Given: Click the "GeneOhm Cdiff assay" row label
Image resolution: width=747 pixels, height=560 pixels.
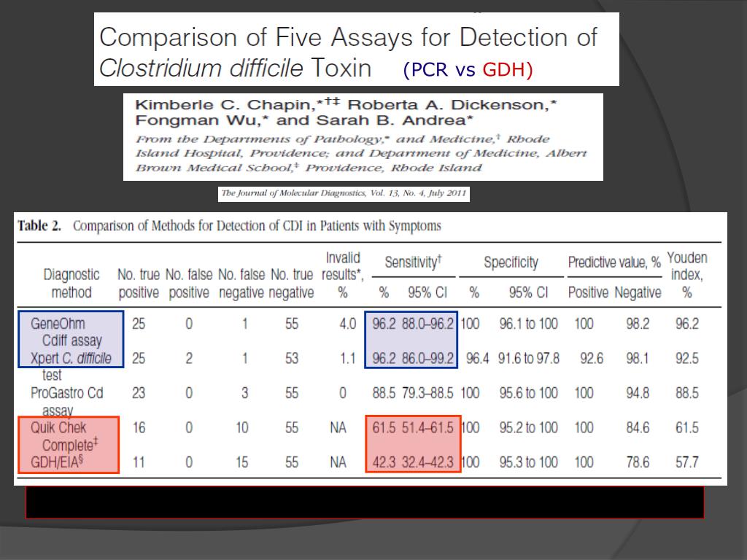Looking at the screenshot, I should click(66, 332).
